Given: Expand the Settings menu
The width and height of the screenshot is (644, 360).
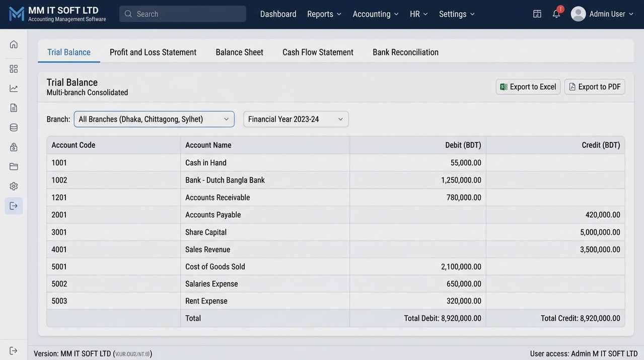Looking at the screenshot, I should pyautogui.click(x=457, y=14).
